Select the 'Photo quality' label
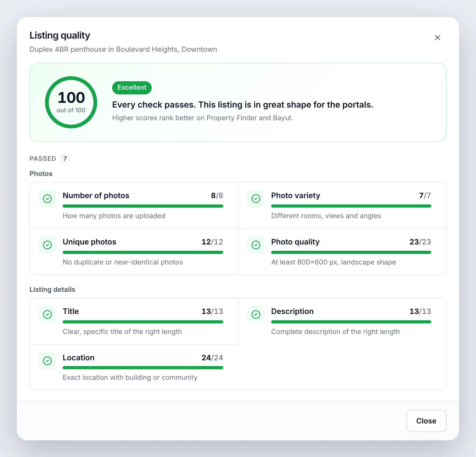This screenshot has width=476, height=457. click(295, 242)
